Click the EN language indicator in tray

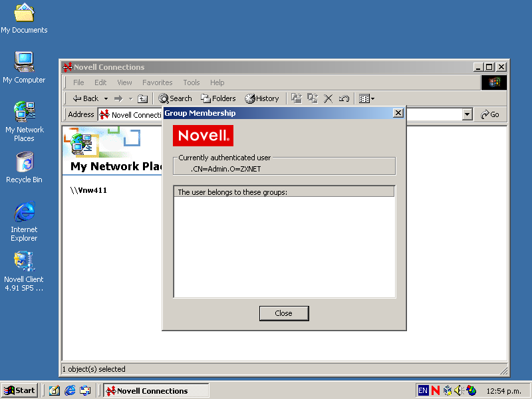click(423, 390)
